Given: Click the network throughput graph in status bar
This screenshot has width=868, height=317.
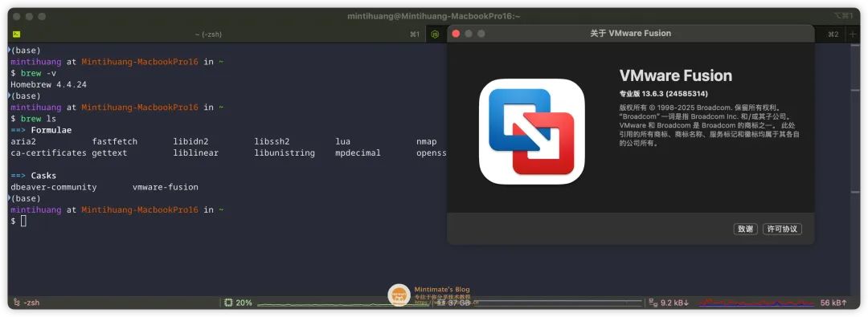Looking at the screenshot, I should click(x=756, y=303).
